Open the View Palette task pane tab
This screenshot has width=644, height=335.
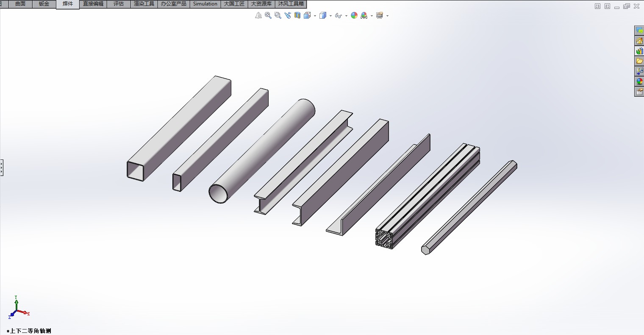[639, 71]
